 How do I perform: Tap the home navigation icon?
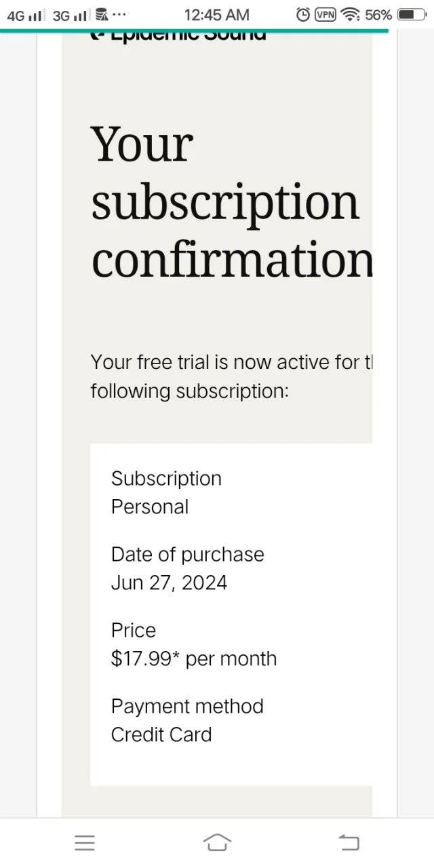217,842
